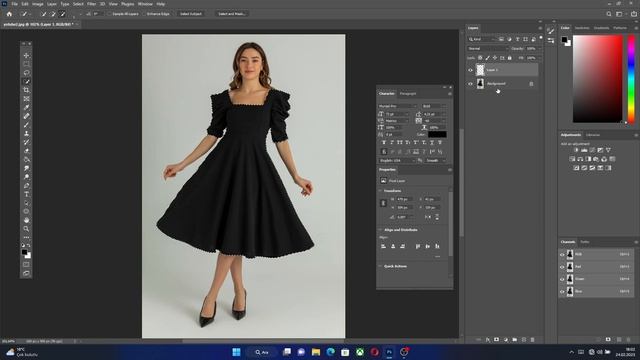Open the language dropdown in Character panel
640x360 pixels.
point(397,160)
